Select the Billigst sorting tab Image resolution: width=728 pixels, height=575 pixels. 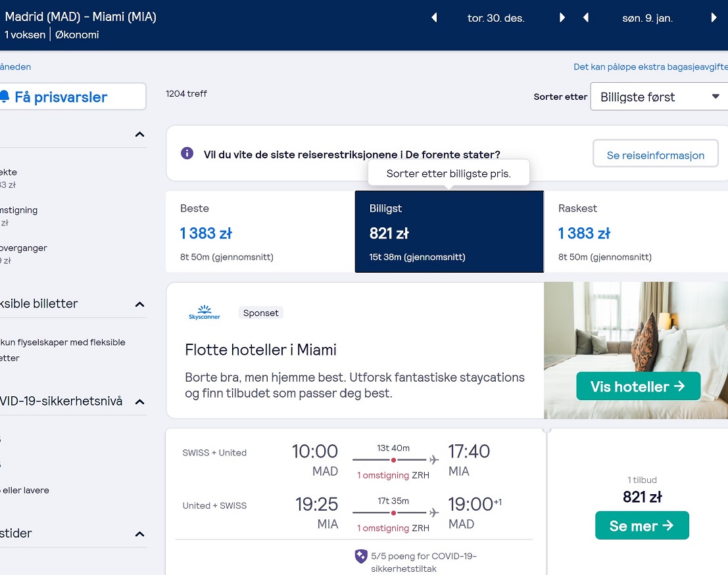(x=449, y=231)
